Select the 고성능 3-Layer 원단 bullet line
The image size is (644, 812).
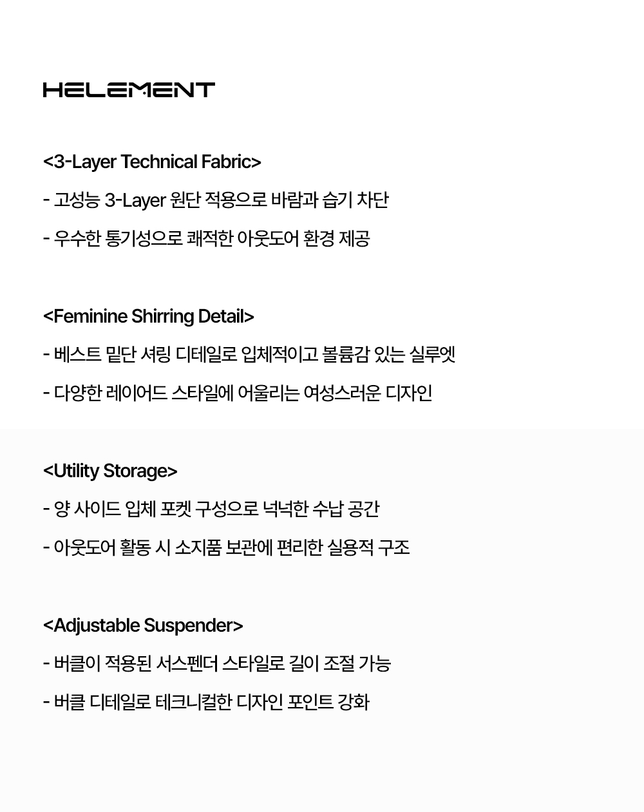click(x=216, y=200)
